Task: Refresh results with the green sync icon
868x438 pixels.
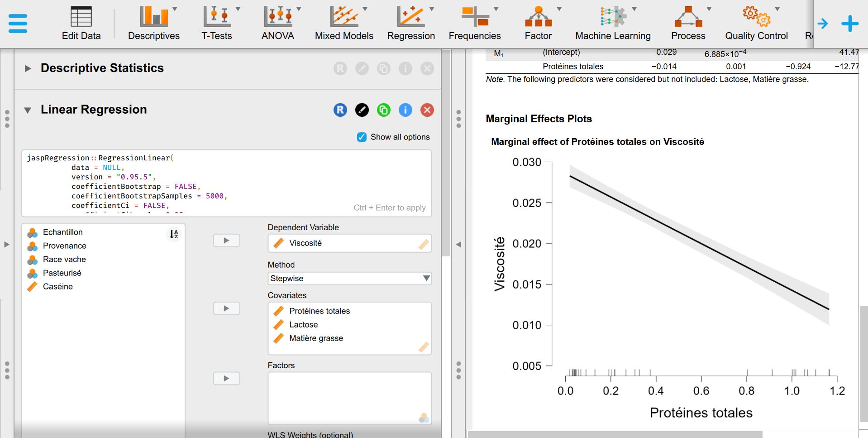Action: 384,110
